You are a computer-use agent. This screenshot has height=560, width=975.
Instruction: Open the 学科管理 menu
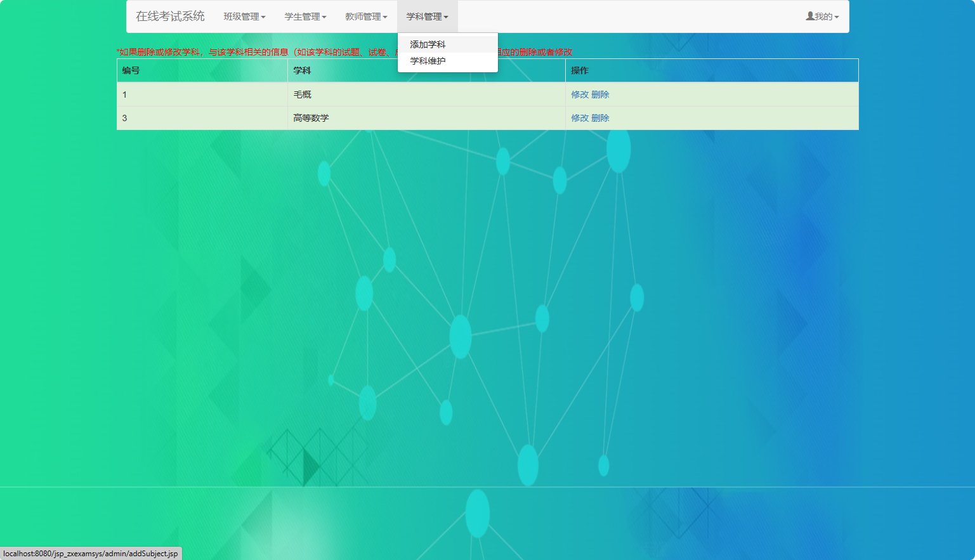427,16
